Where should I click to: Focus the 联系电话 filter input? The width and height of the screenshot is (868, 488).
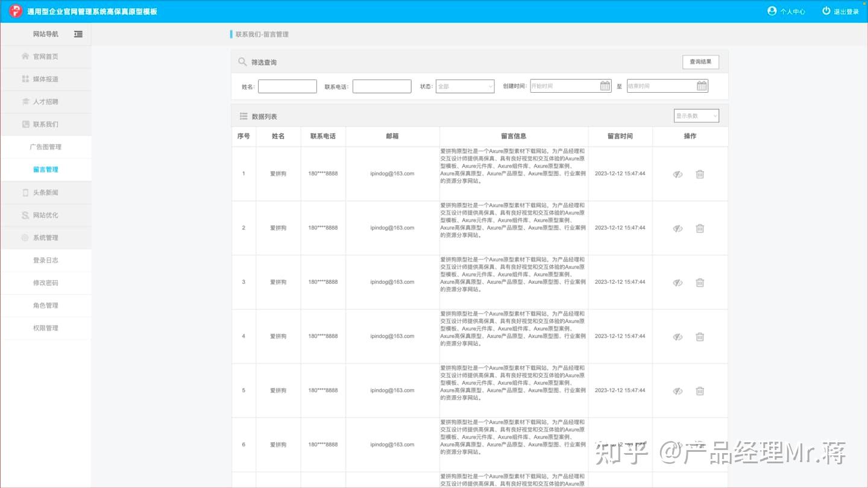point(382,86)
